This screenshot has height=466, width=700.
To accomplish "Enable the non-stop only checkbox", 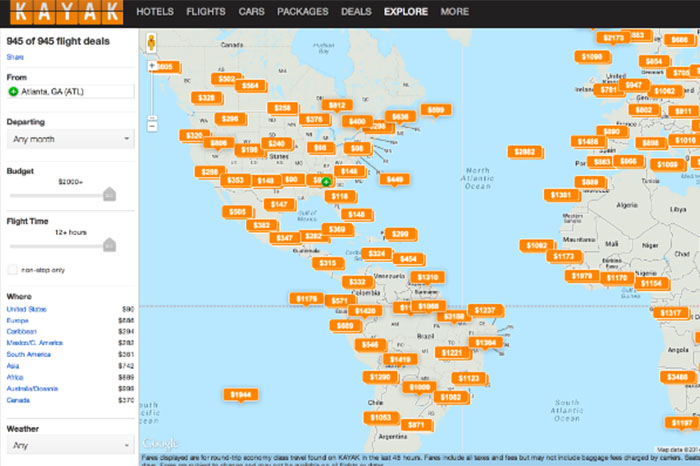I will 12,270.
